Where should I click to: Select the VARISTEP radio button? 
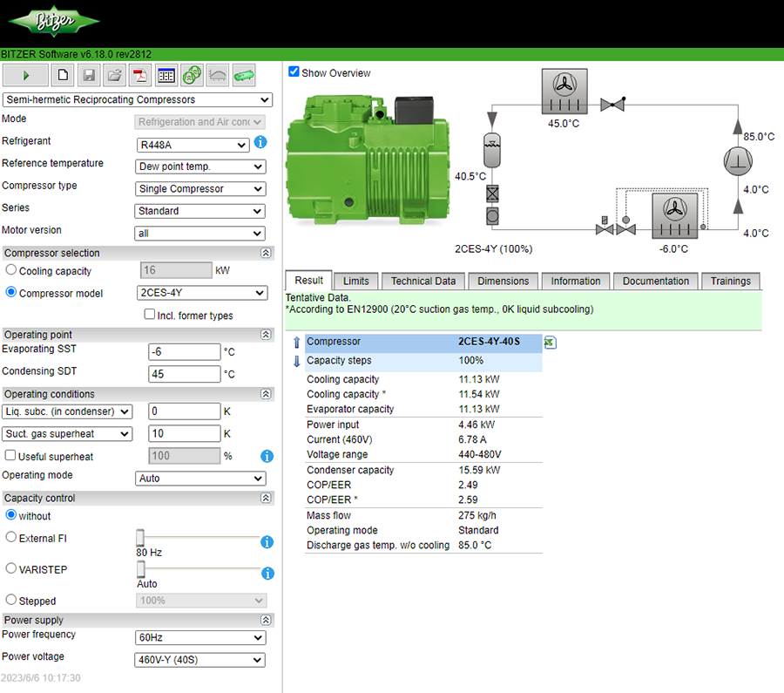point(11,568)
